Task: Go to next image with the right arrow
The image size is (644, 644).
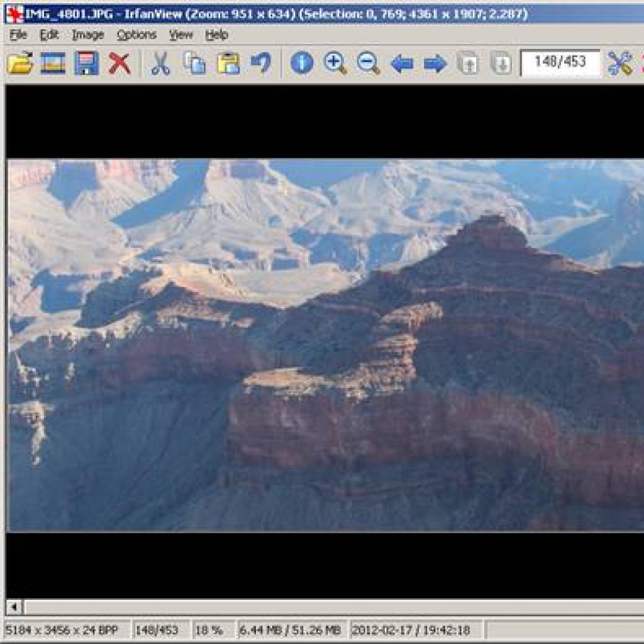Action: 435,64
